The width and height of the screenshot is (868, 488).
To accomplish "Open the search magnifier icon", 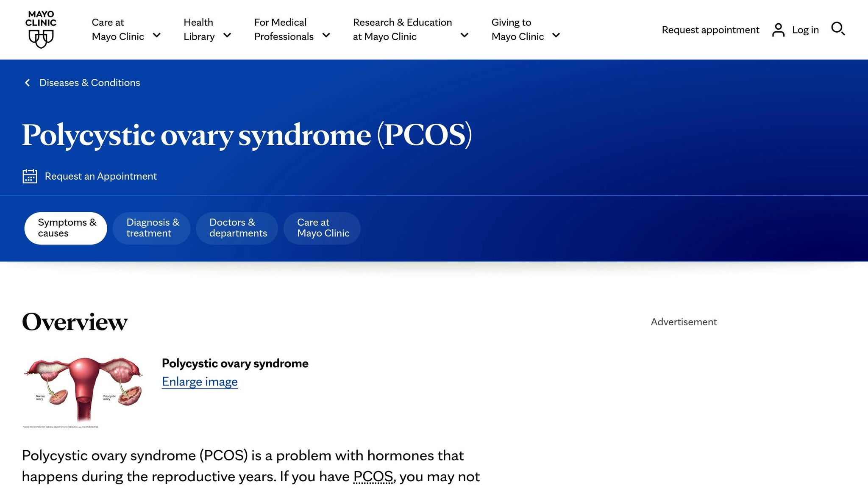I will pos(838,29).
